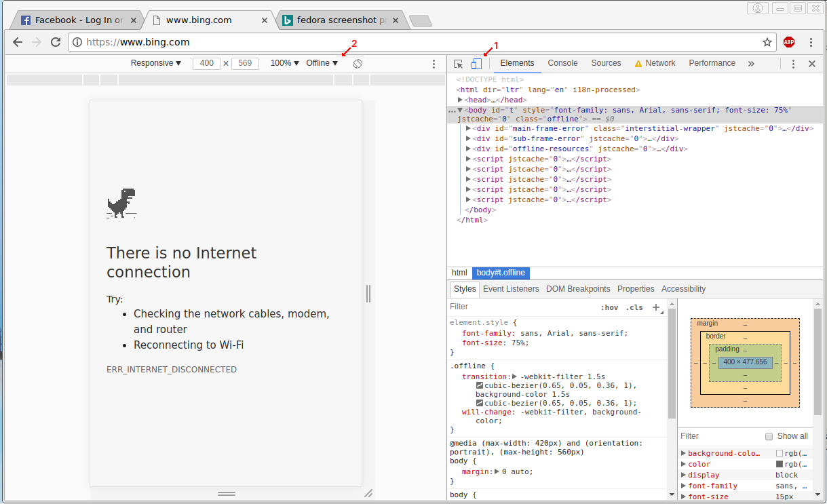
Task: Grab the viewport right-edge resize handle
Action: 368,293
